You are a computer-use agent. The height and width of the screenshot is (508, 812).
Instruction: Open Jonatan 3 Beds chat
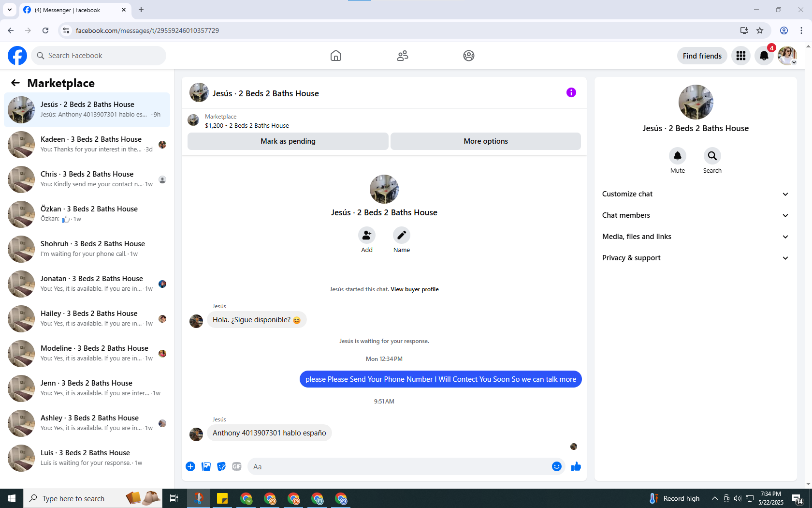87,284
